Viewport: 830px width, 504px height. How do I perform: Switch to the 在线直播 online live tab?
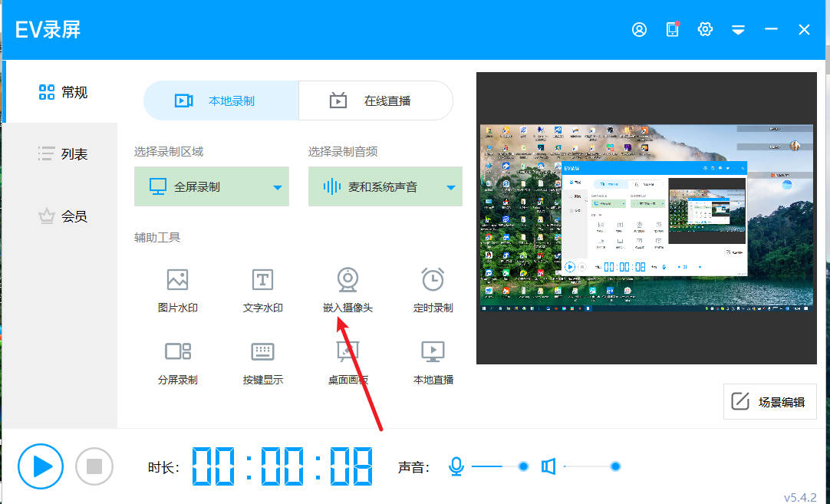[375, 100]
